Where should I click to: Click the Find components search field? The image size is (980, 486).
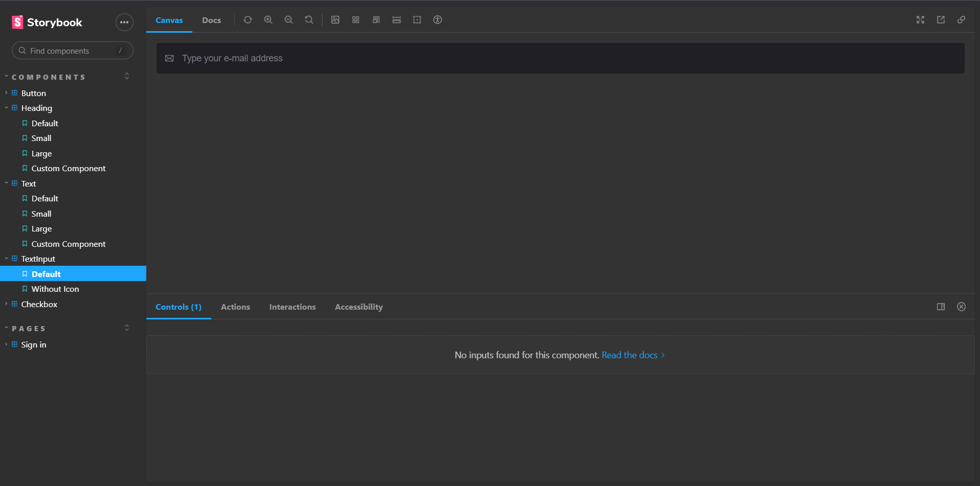click(x=72, y=51)
